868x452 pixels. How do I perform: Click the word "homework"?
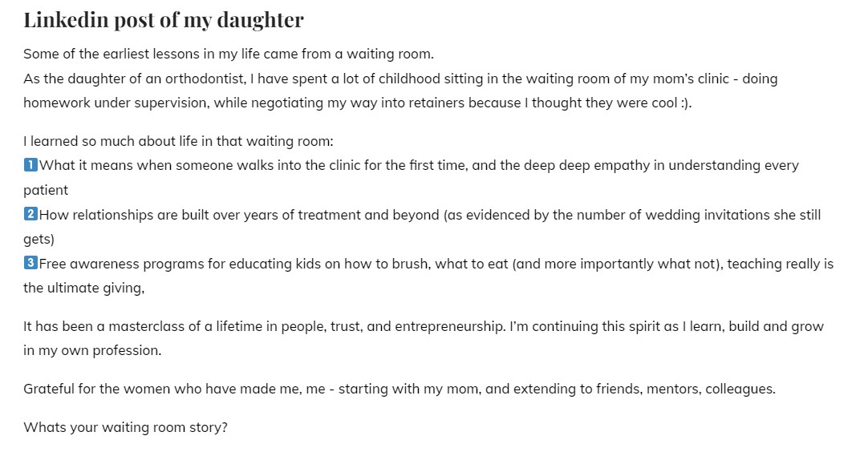tap(55, 103)
